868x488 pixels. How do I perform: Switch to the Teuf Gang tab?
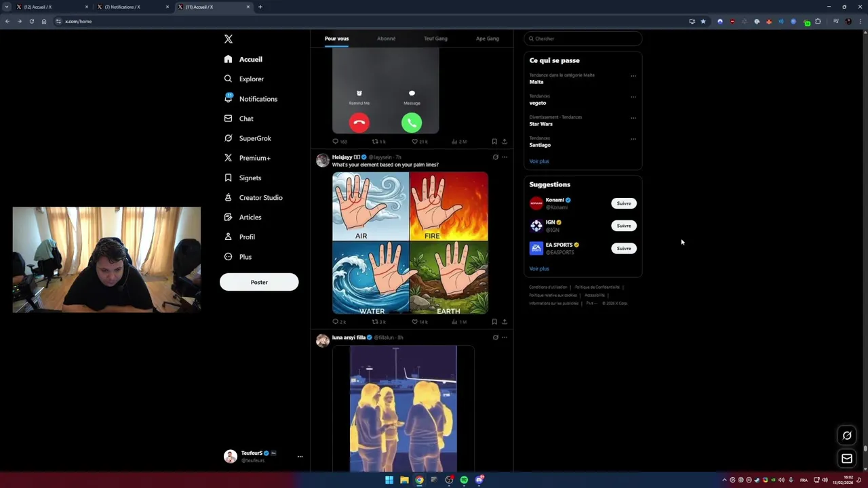coord(435,39)
